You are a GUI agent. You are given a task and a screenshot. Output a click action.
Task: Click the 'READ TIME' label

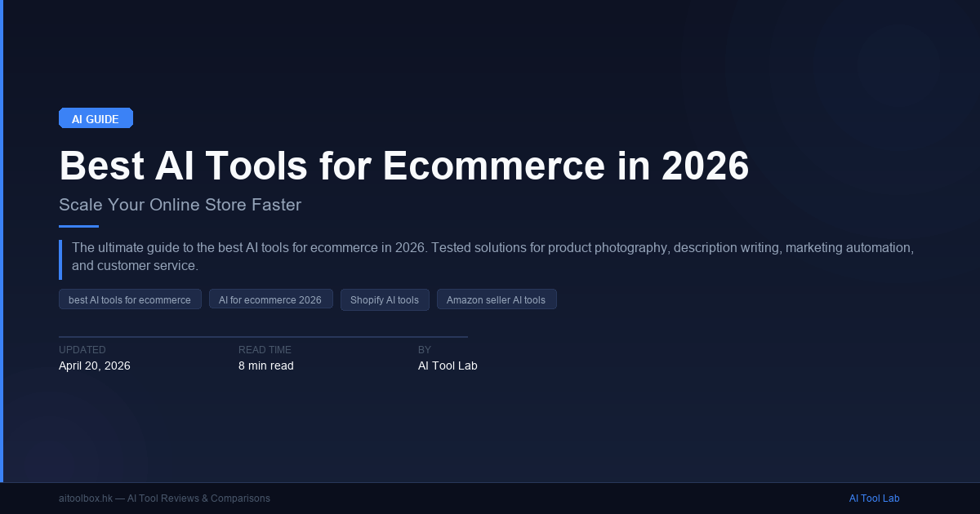tap(265, 350)
